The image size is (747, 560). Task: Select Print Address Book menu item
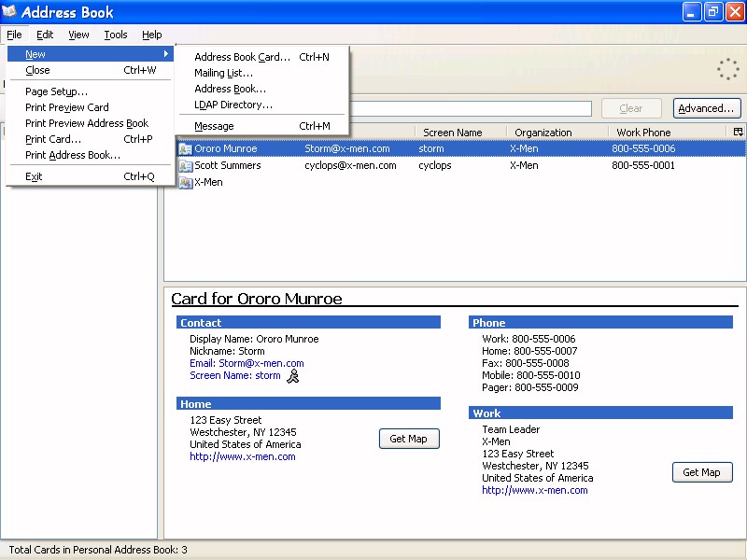[91, 155]
